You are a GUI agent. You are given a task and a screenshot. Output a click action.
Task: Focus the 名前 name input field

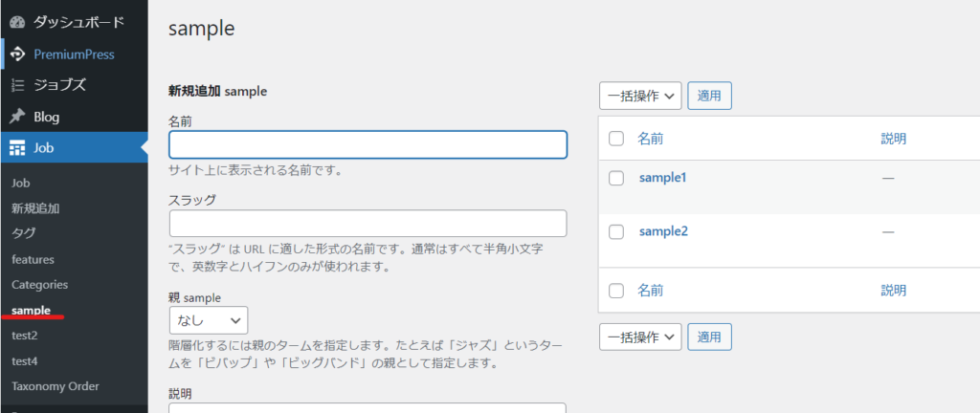368,144
